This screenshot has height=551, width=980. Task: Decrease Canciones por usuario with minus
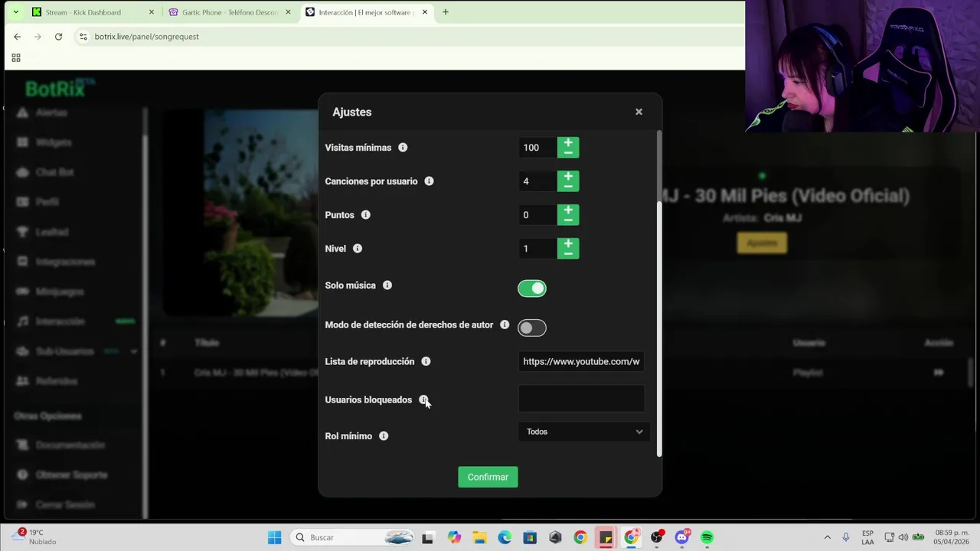coord(568,187)
